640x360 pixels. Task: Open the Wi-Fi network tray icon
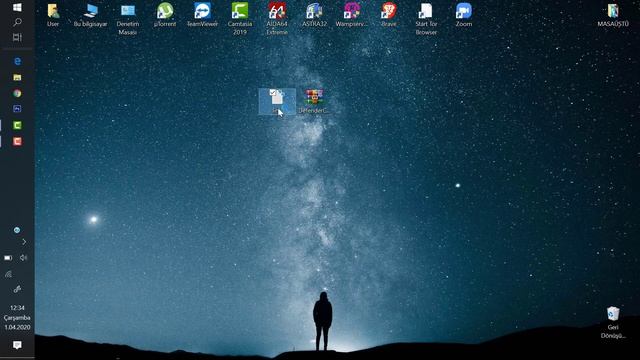tap(8, 274)
